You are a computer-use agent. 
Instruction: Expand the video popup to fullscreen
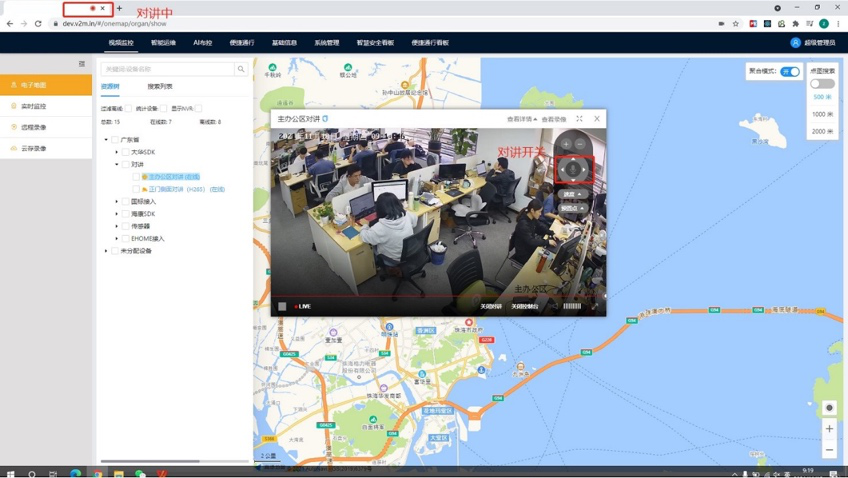[x=579, y=119]
